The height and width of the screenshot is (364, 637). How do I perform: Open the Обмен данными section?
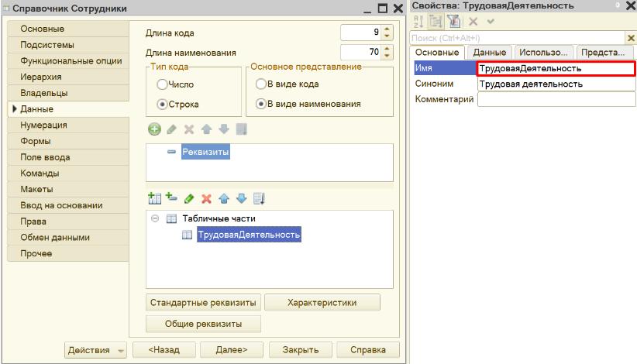(68, 238)
